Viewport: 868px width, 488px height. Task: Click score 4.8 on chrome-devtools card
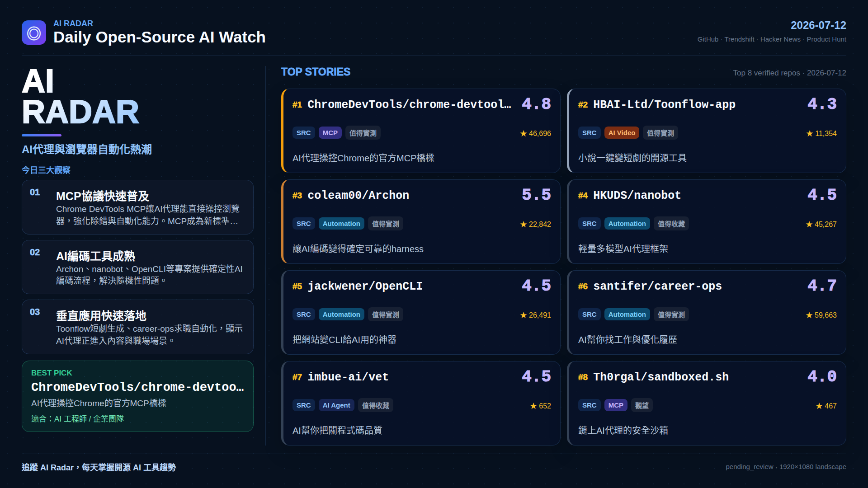coord(536,104)
